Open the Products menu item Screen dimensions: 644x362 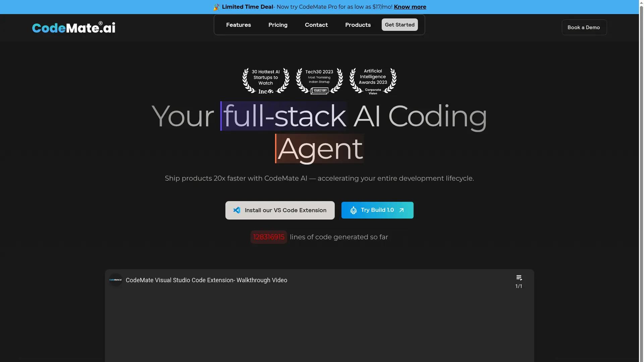pyautogui.click(x=358, y=25)
